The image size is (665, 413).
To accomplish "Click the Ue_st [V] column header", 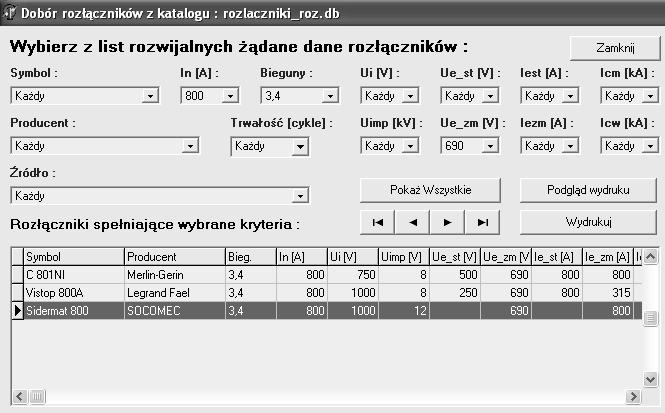I will pyautogui.click(x=455, y=257).
